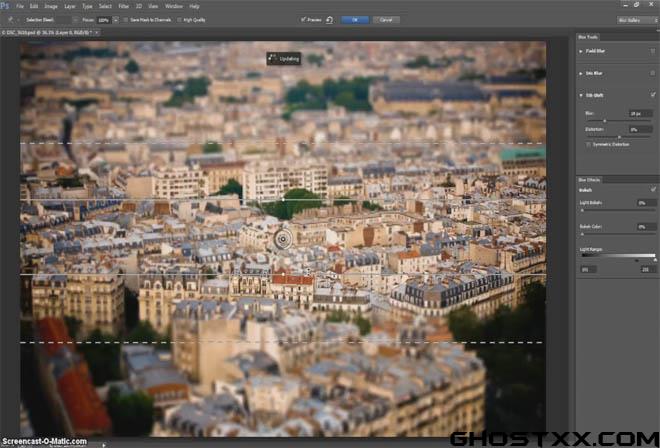Image resolution: width=660 pixels, height=448 pixels.
Task: Click the reset blur pins icon beside Preview
Action: 329,20
